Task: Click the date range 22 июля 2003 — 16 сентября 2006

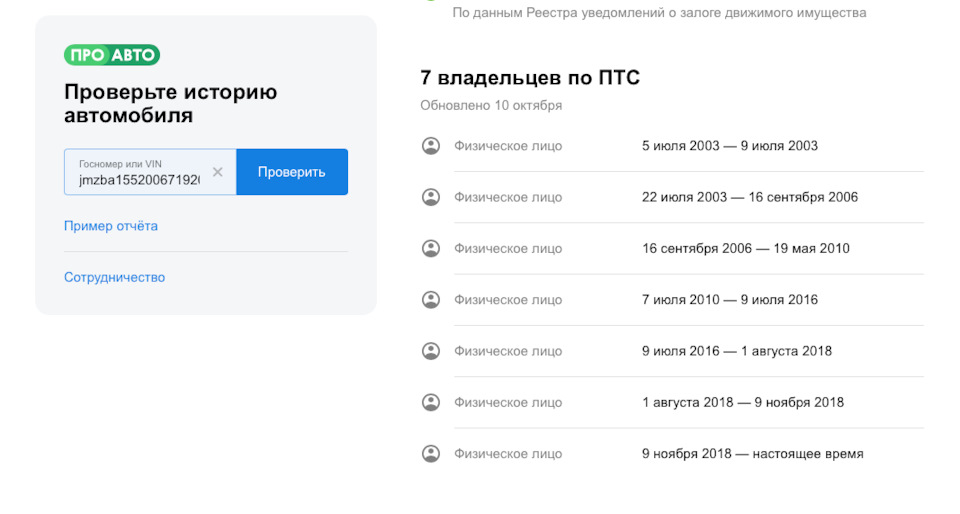Action: click(749, 197)
